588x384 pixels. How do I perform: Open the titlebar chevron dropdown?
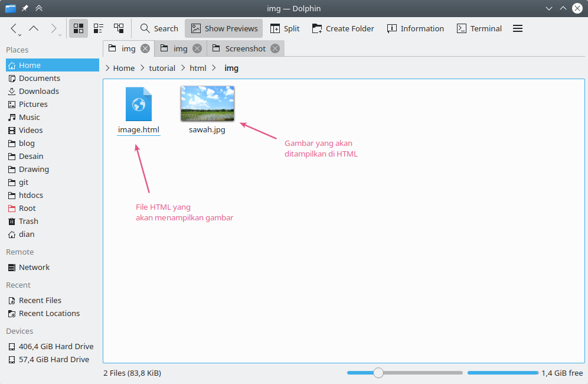pos(549,8)
